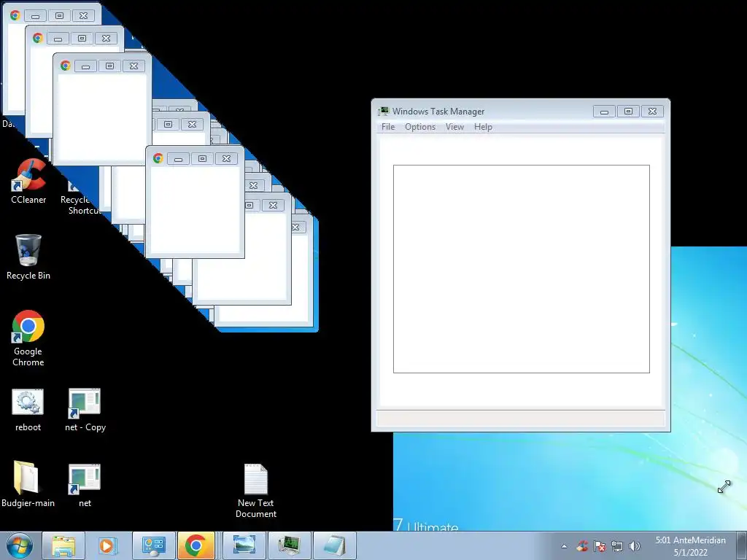Open the Help menu in Task Manager
747x560 pixels.
[x=483, y=127]
